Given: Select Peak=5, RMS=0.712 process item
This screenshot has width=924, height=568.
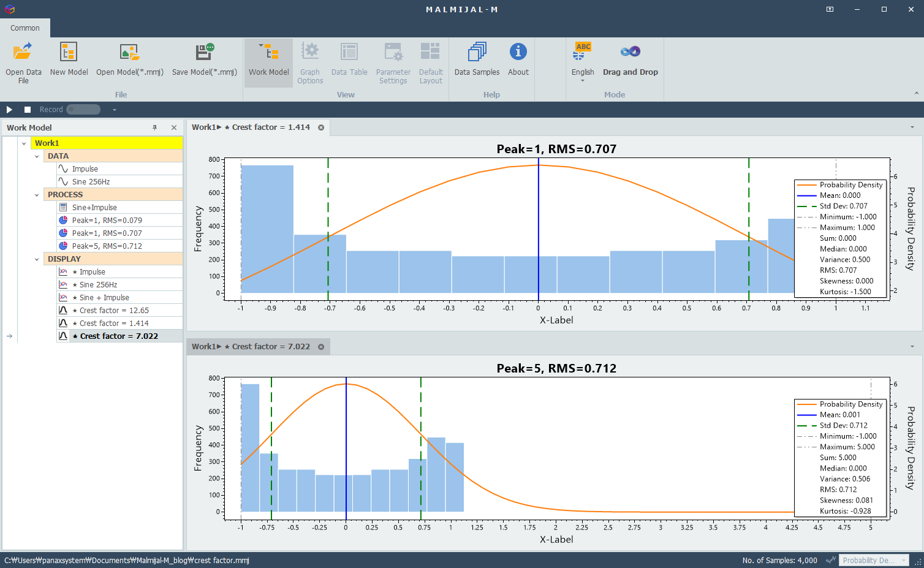Looking at the screenshot, I should pyautogui.click(x=119, y=246).
